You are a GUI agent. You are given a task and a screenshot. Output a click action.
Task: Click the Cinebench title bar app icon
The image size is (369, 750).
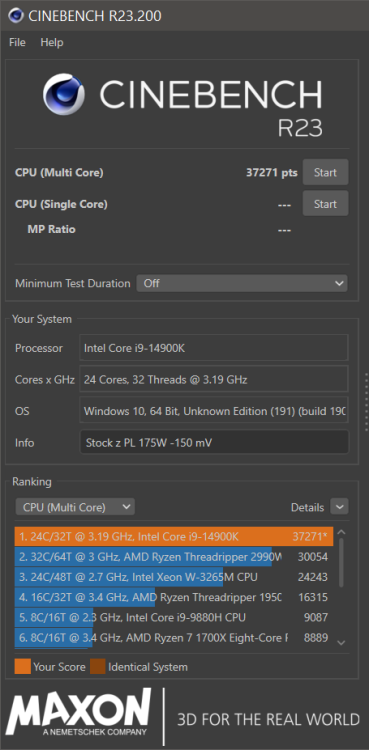16,15
